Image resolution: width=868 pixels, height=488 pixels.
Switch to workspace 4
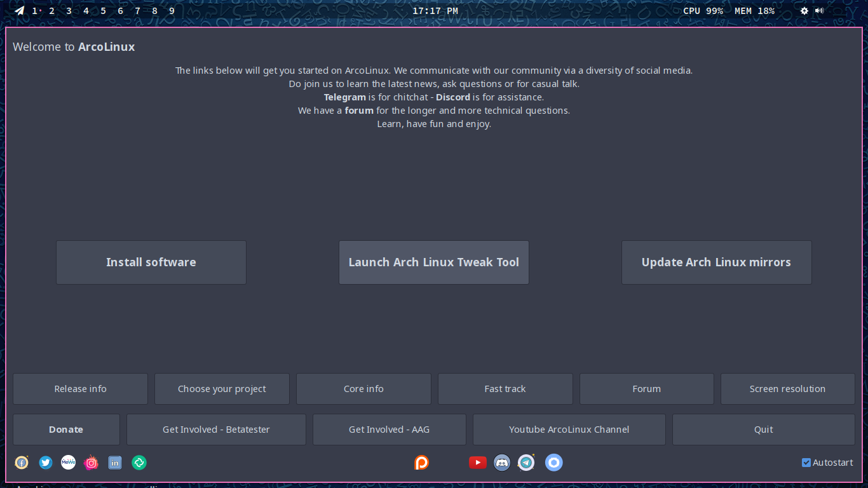click(x=86, y=11)
